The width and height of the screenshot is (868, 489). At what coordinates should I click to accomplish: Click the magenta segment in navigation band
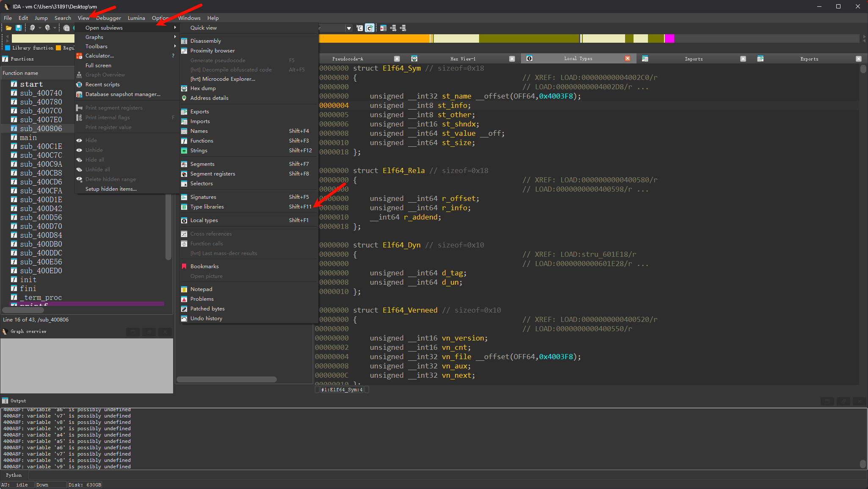tap(669, 39)
